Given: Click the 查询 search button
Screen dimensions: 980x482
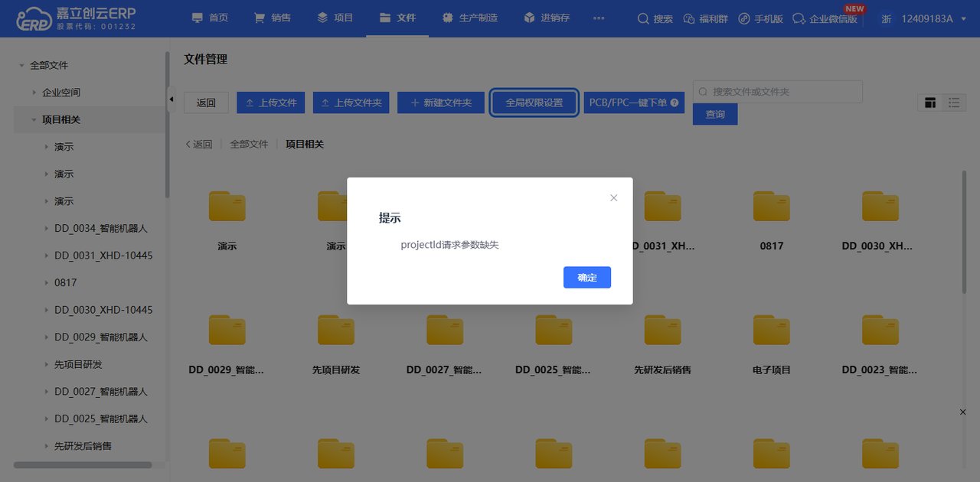Looking at the screenshot, I should point(715,114).
